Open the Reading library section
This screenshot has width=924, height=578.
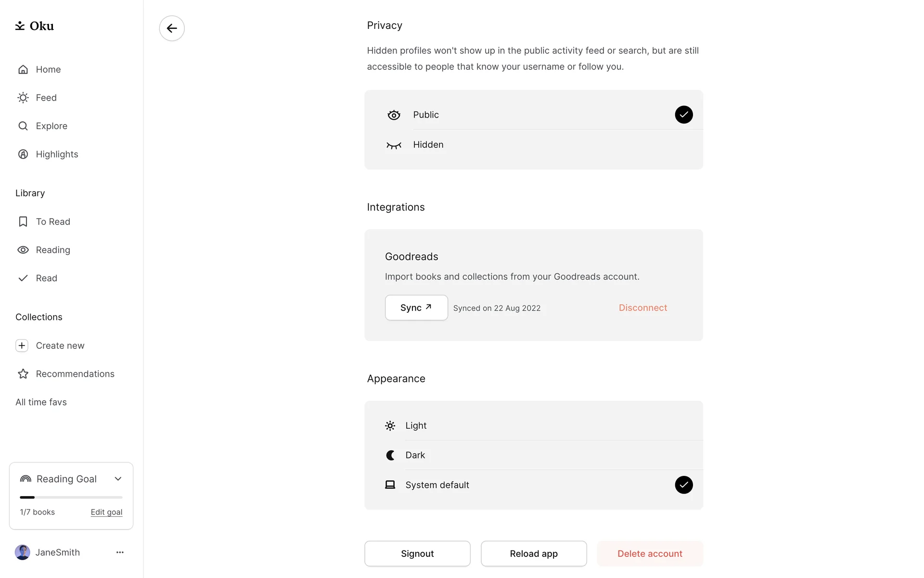pyautogui.click(x=53, y=250)
